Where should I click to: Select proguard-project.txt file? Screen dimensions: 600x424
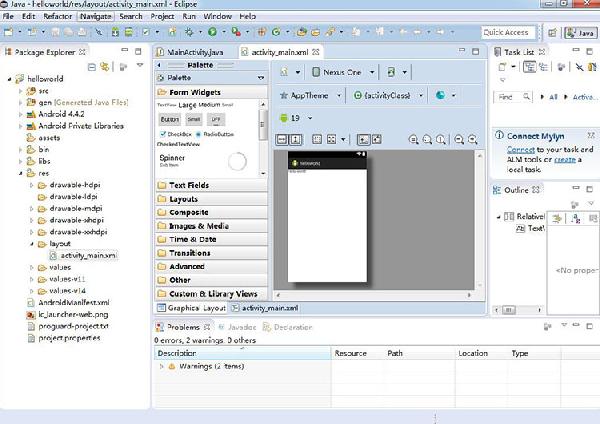click(x=68, y=326)
